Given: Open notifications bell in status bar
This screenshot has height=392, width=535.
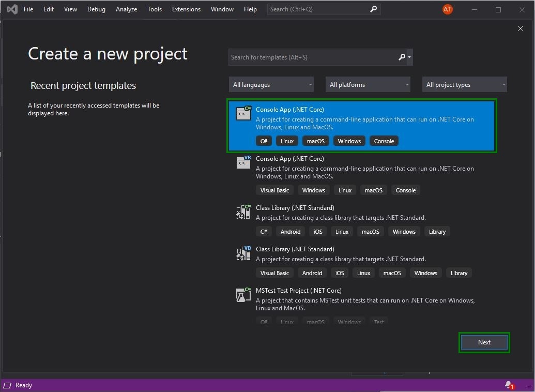Looking at the screenshot, I should pos(509,385).
